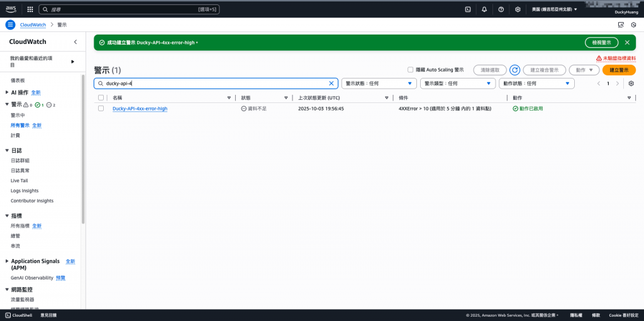Go to the CloudWatch breadcrumb link
The height and width of the screenshot is (321, 644).
pyautogui.click(x=33, y=24)
